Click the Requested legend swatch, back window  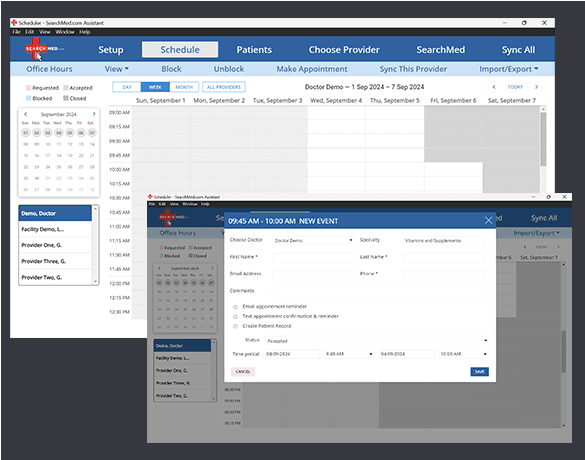(28, 88)
